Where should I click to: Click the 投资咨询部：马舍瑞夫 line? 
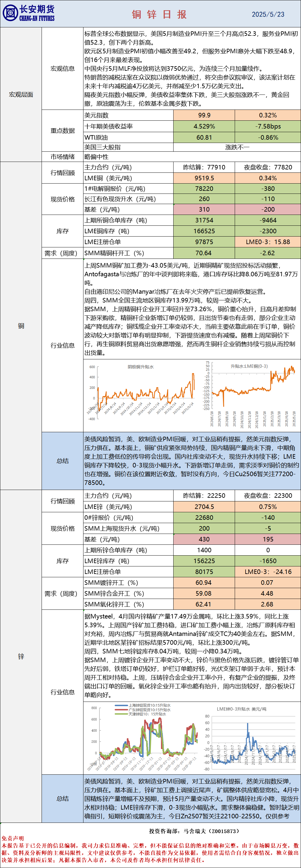pos(194,831)
